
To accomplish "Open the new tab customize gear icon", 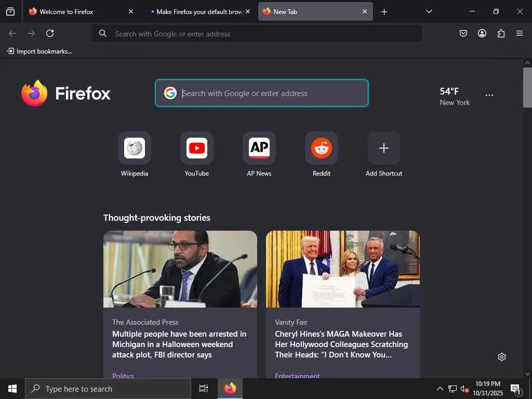I will (x=502, y=357).
